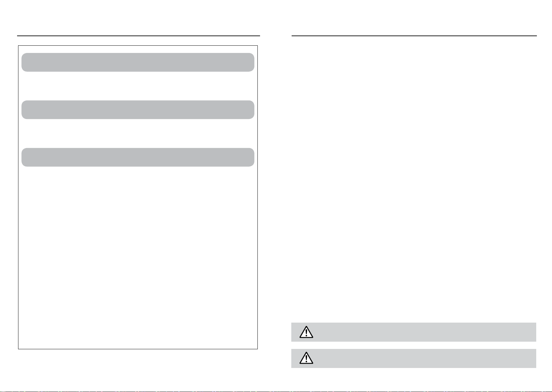This screenshot has height=392, width=552.
Task: Click inside the large empty area of the bordered box
Action: (x=138, y=257)
